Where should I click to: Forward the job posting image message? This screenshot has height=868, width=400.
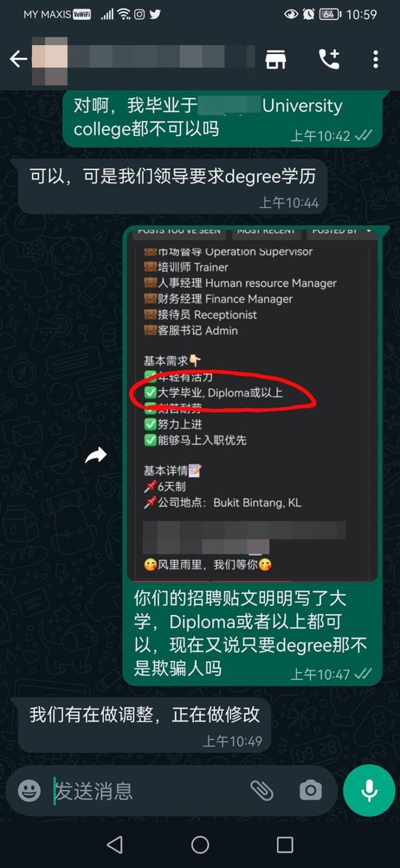[96, 455]
